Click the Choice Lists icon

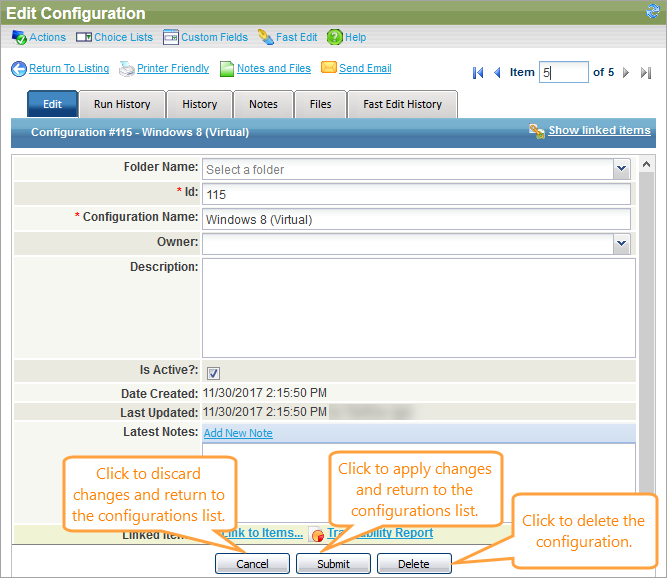pyautogui.click(x=84, y=37)
